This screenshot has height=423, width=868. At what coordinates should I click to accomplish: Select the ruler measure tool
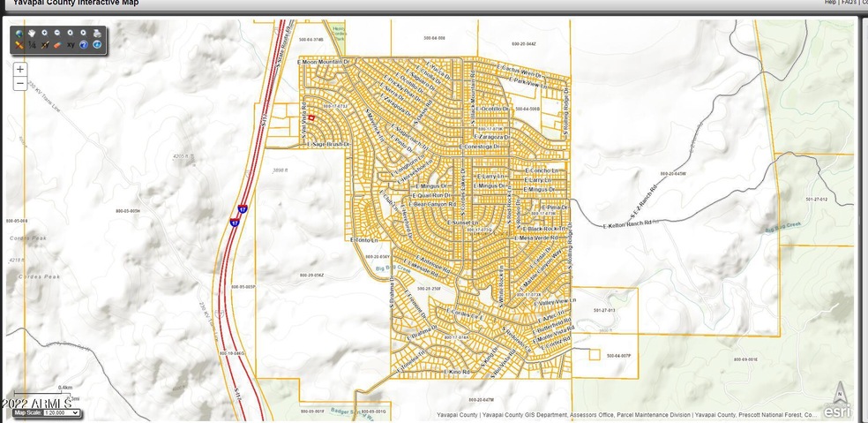click(x=19, y=45)
